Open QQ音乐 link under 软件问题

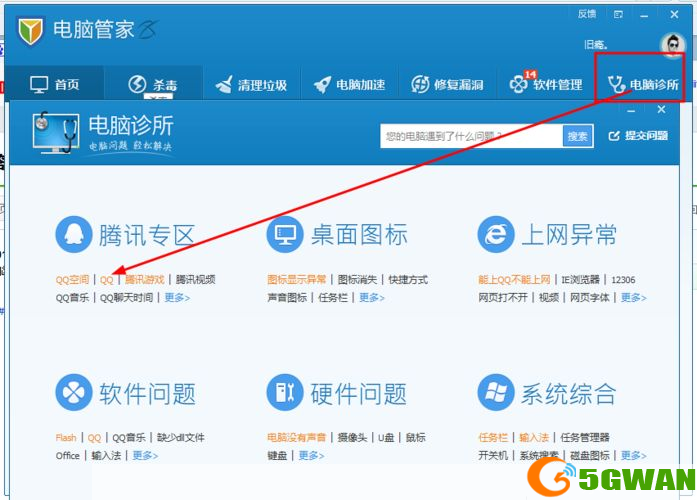pos(129,438)
